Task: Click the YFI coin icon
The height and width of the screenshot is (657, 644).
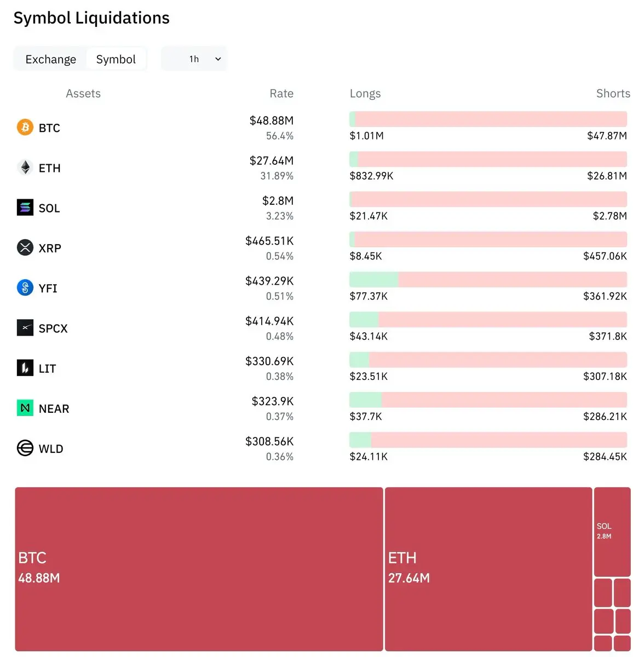Action: pos(25,287)
